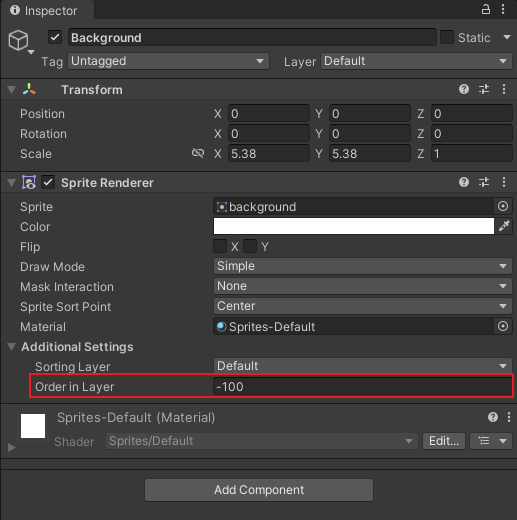Collapse the Transform component foldout
The width and height of the screenshot is (517, 520).
coord(12,90)
